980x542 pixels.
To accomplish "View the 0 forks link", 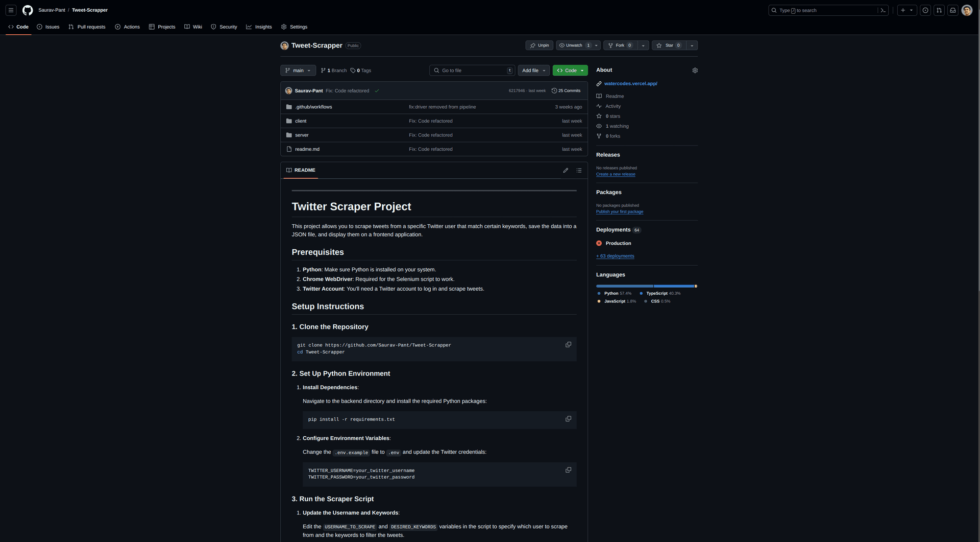I will [x=608, y=136].
